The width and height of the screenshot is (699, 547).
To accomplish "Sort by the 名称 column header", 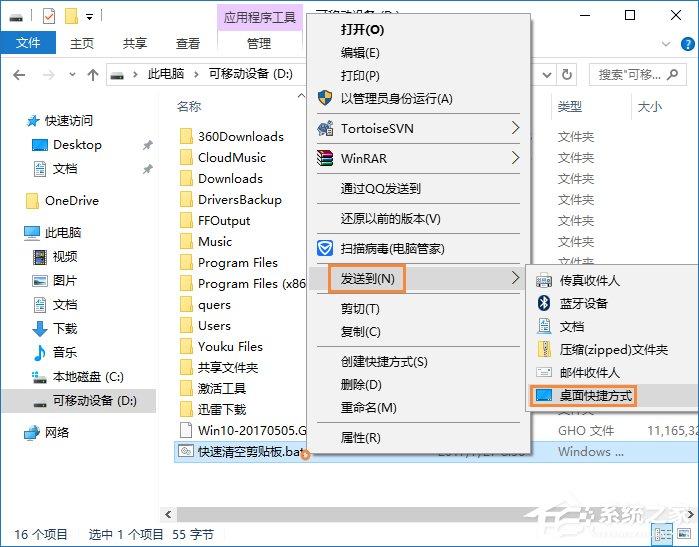I will 189,107.
